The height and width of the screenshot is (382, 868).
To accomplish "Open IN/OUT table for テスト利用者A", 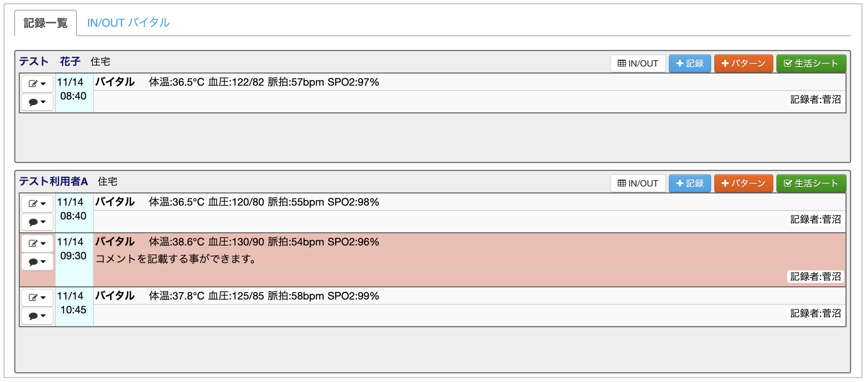I will click(x=638, y=183).
